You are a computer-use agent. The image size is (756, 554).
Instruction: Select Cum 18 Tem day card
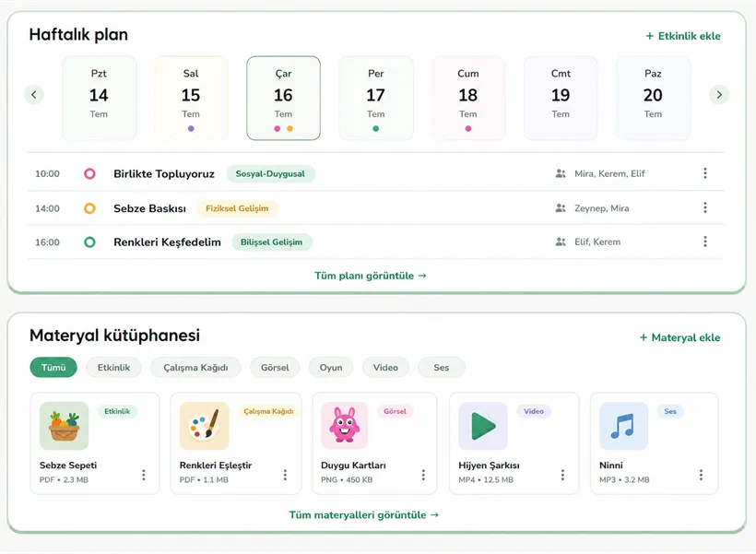(x=468, y=99)
